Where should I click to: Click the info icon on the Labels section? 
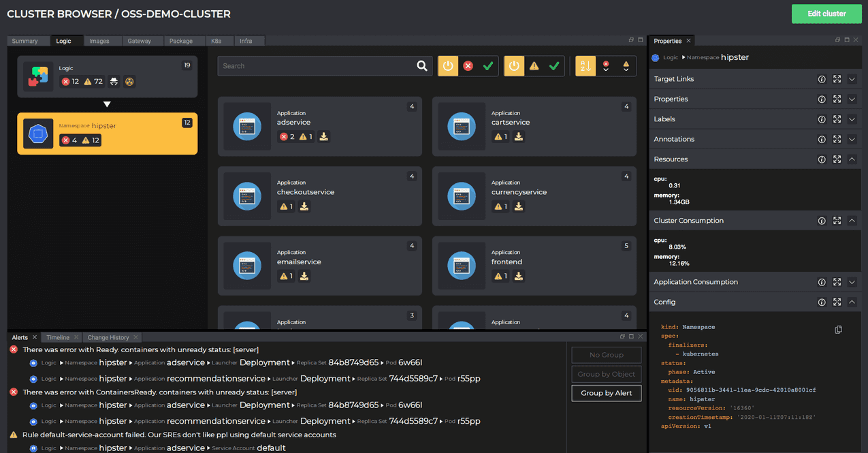click(x=822, y=119)
